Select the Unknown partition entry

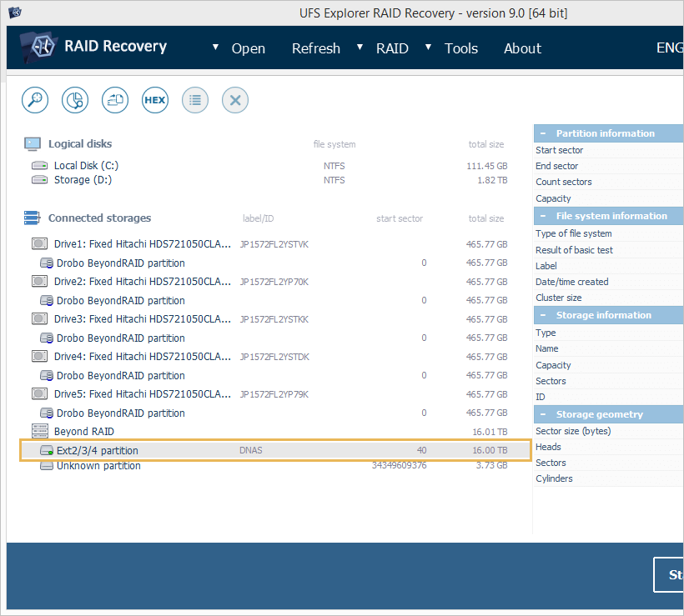(x=98, y=466)
